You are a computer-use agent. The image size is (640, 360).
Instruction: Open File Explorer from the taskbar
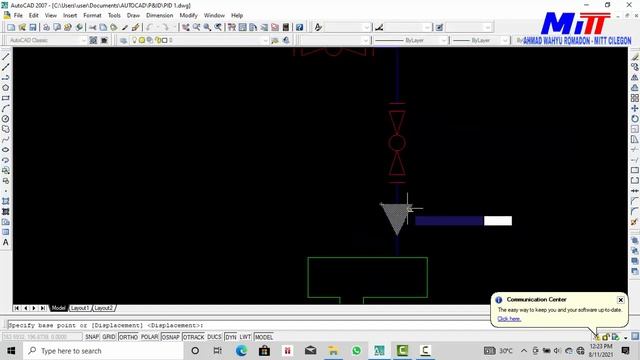click(333, 351)
